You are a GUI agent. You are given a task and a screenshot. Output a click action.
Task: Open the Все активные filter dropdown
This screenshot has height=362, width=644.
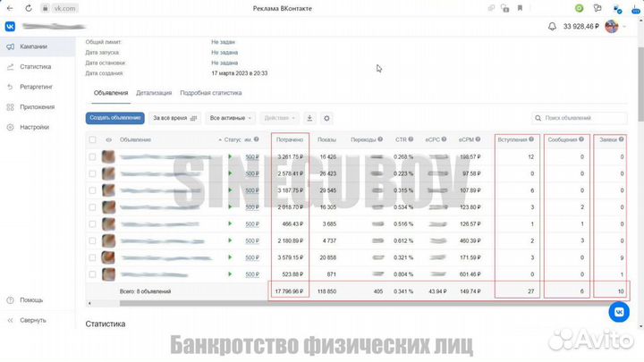[x=231, y=118]
